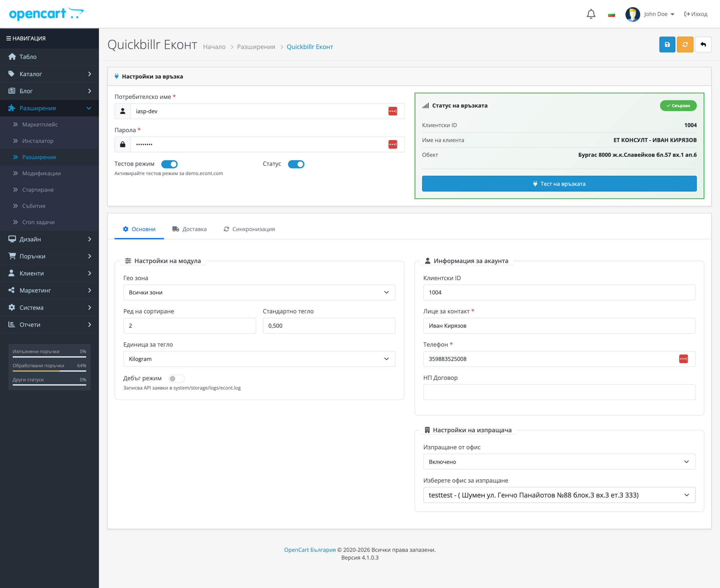Disable the Тестов режим toggle
Image resolution: width=720 pixels, height=588 pixels.
tap(169, 164)
